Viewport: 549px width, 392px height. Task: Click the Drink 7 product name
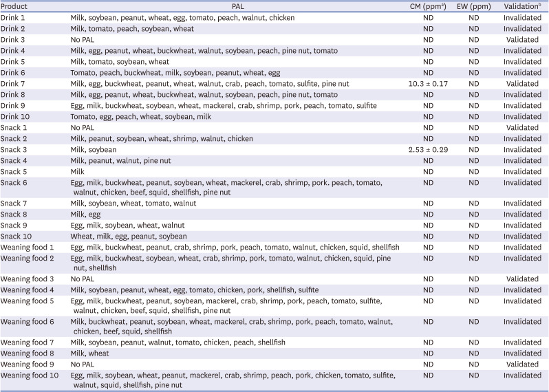(13, 84)
